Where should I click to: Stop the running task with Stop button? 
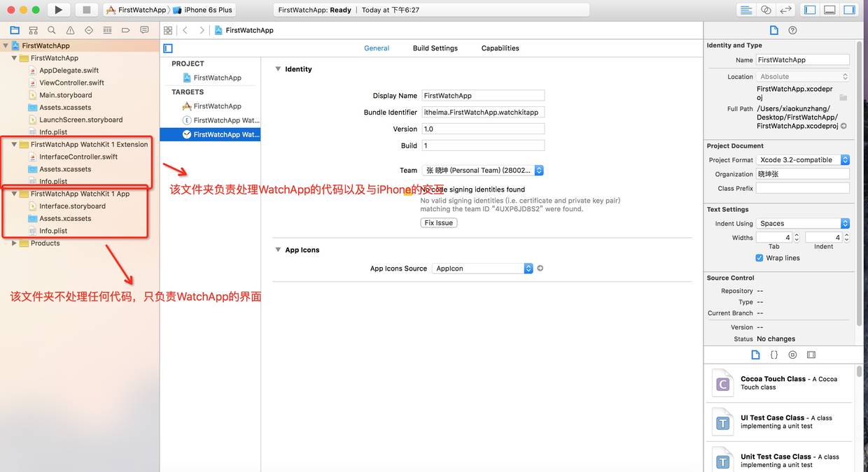[87, 10]
